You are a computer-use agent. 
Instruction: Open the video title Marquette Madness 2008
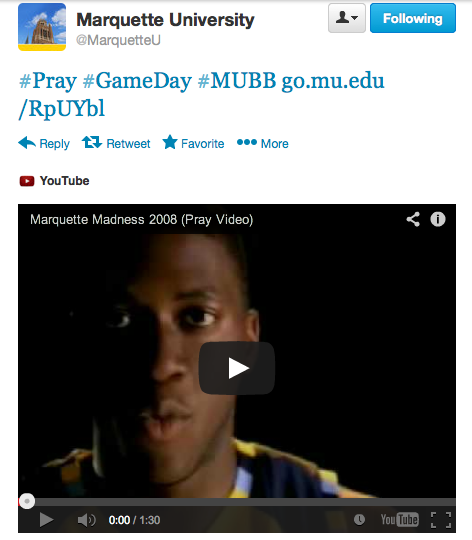click(x=141, y=220)
